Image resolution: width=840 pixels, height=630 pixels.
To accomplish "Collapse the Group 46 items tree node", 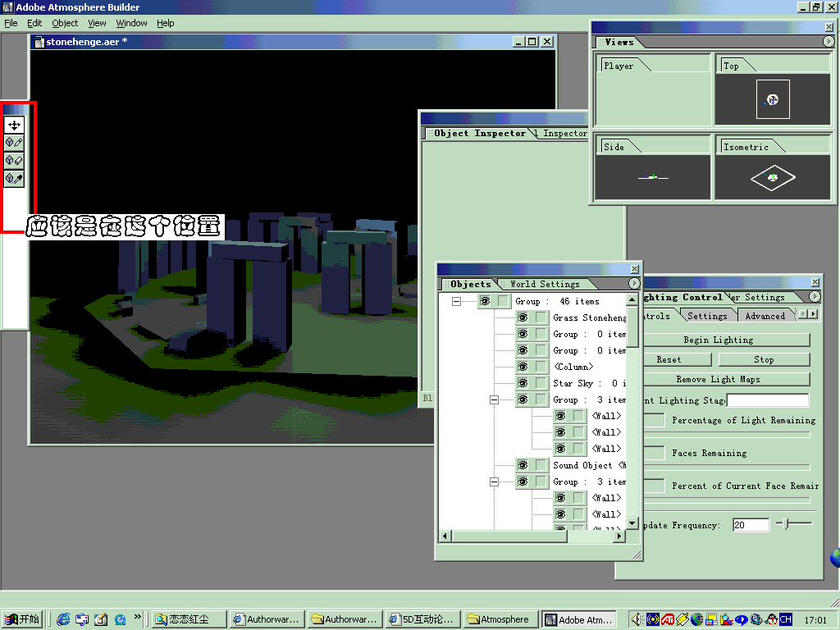I will pos(456,302).
